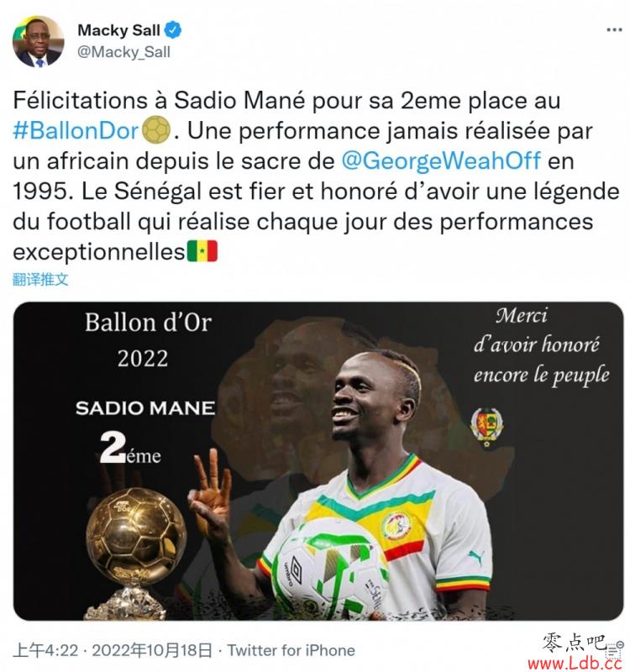
Task: Click the Twitter for iPhone source label
Action: point(291,650)
